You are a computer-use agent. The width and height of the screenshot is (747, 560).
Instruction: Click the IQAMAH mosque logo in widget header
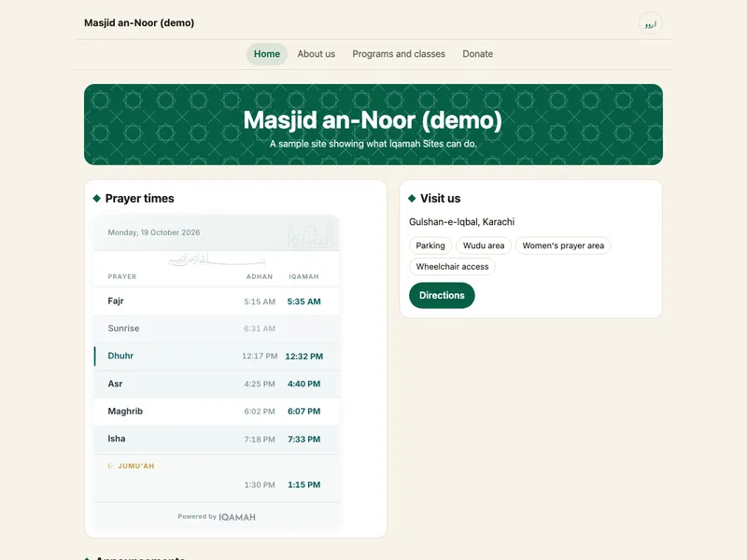pos(310,235)
